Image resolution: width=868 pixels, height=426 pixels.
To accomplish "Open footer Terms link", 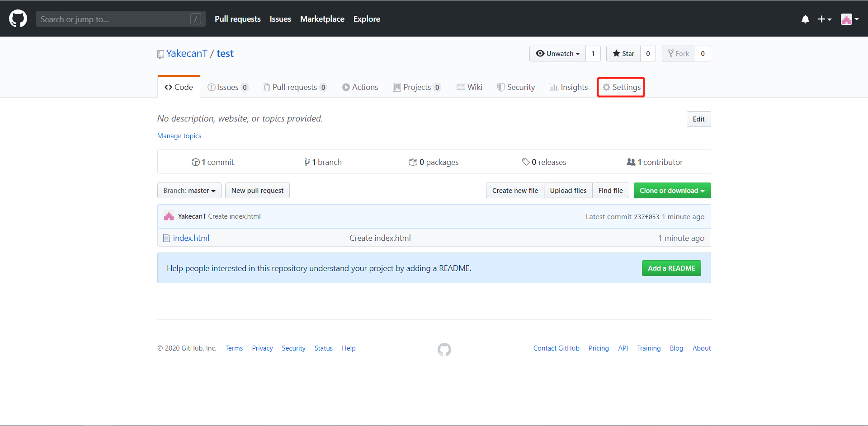I will [x=234, y=348].
